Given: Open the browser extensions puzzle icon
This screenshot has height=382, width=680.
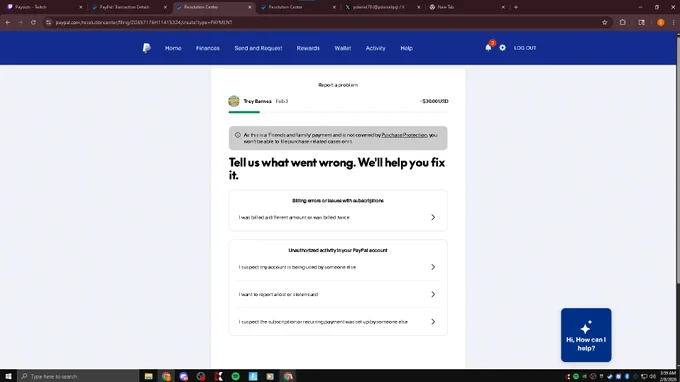Looking at the screenshot, I should [623, 22].
